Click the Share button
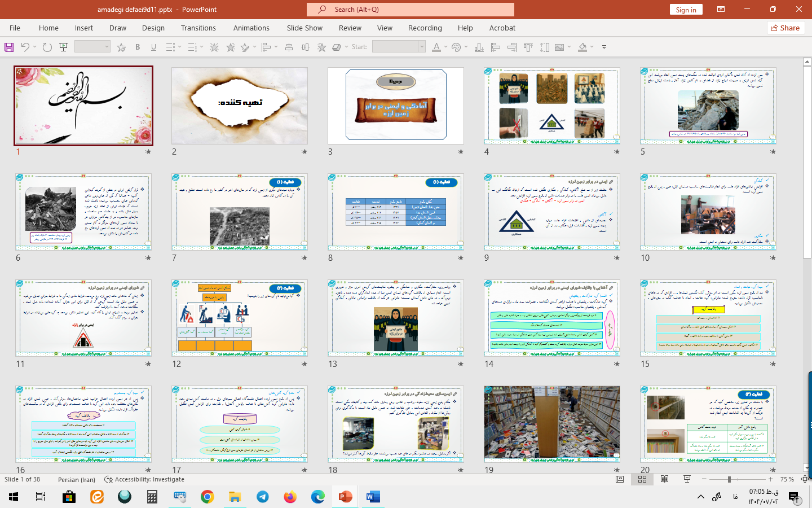This screenshot has height=508, width=812. pyautogui.click(x=785, y=28)
